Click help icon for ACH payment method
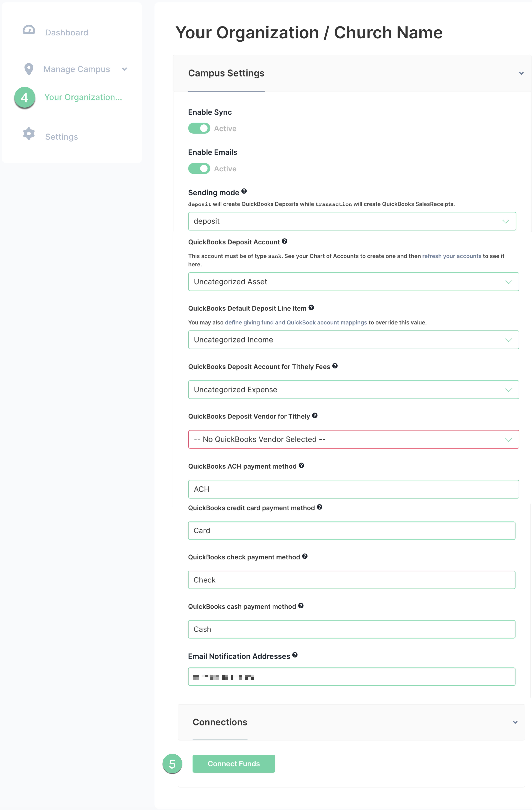Image resolution: width=532 pixels, height=810 pixels. tap(302, 466)
